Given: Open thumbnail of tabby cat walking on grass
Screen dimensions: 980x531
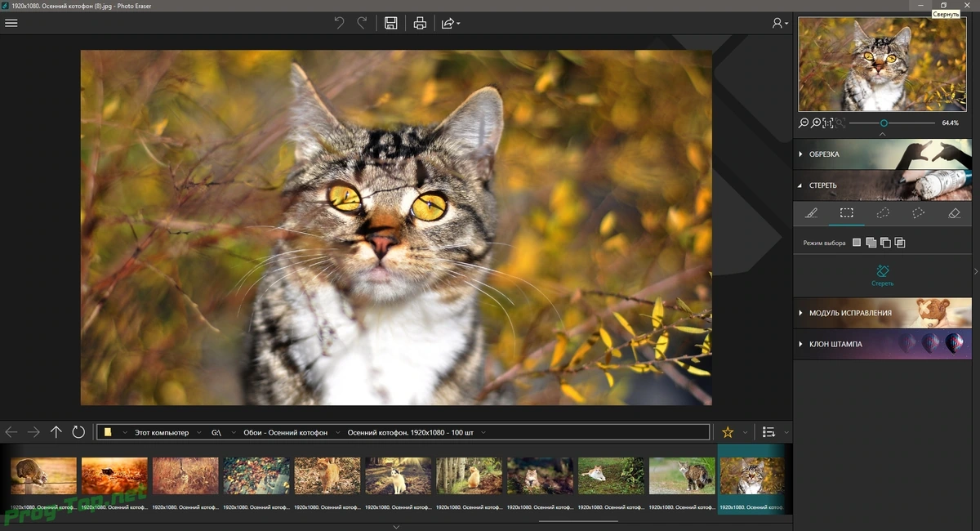Looking at the screenshot, I should point(683,476).
